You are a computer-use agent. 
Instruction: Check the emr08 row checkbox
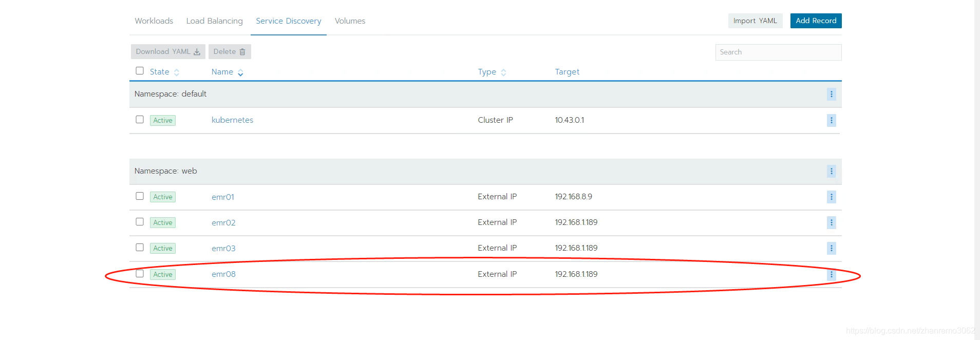click(x=140, y=274)
